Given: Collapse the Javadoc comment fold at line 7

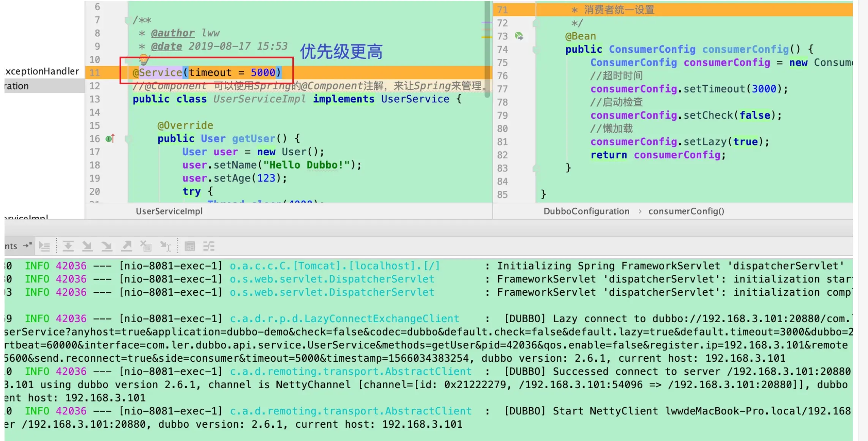Looking at the screenshot, I should pyautogui.click(x=128, y=20).
